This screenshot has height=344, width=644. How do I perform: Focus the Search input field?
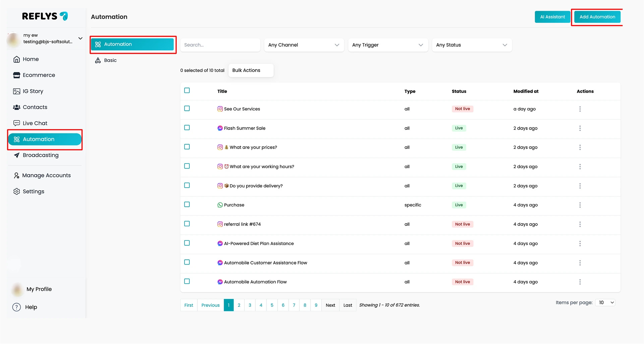point(220,45)
